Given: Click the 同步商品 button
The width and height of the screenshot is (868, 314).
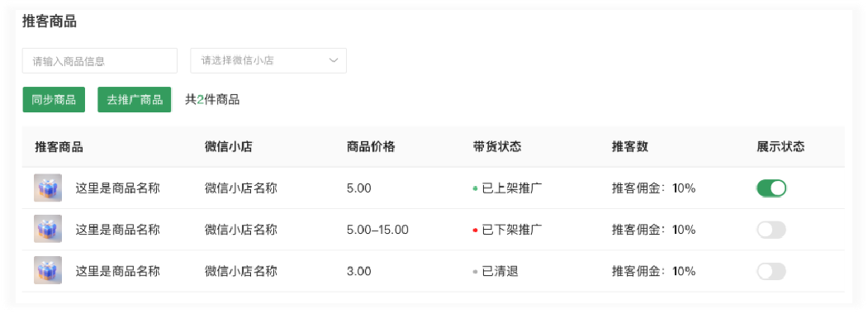Looking at the screenshot, I should tap(54, 100).
